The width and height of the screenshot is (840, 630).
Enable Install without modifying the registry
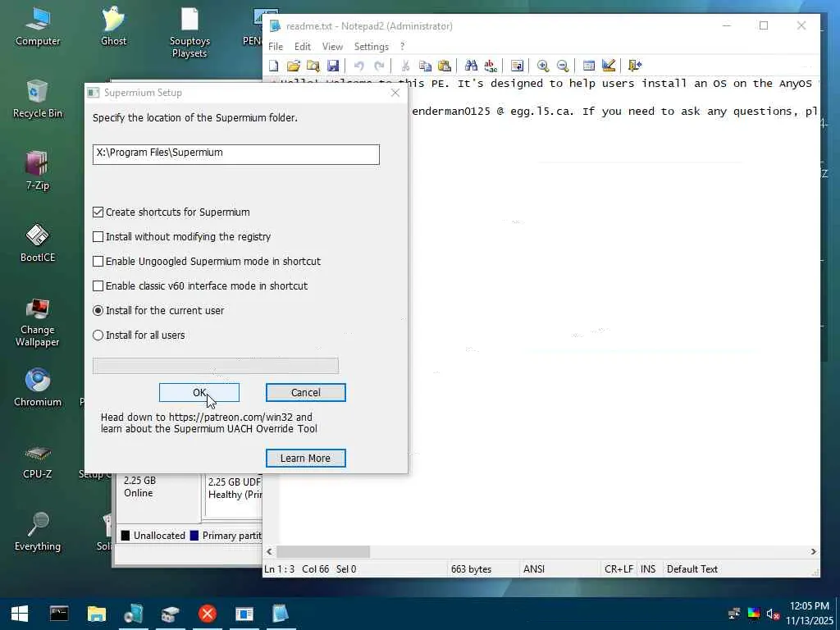98,237
